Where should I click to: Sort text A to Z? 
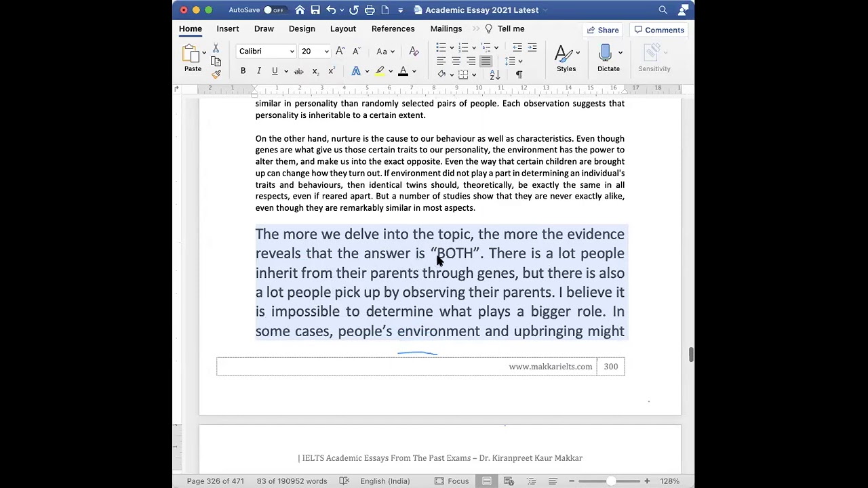click(494, 74)
